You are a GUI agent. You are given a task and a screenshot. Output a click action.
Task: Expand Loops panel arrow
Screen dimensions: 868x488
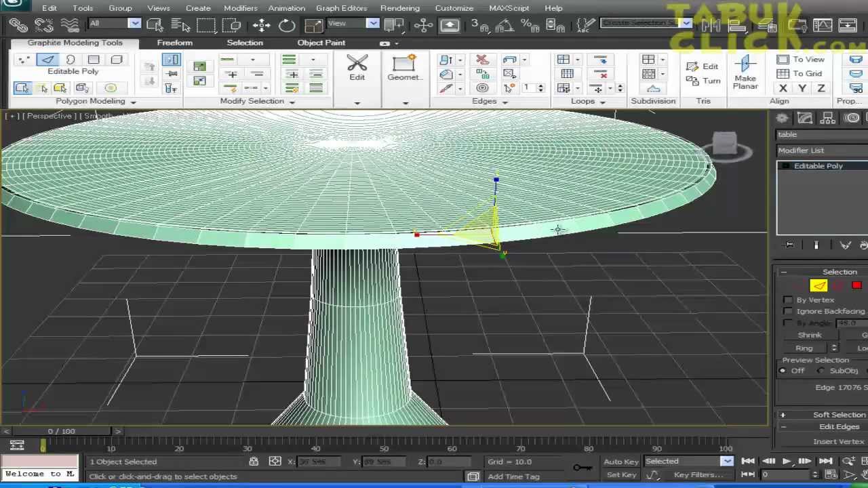[602, 102]
